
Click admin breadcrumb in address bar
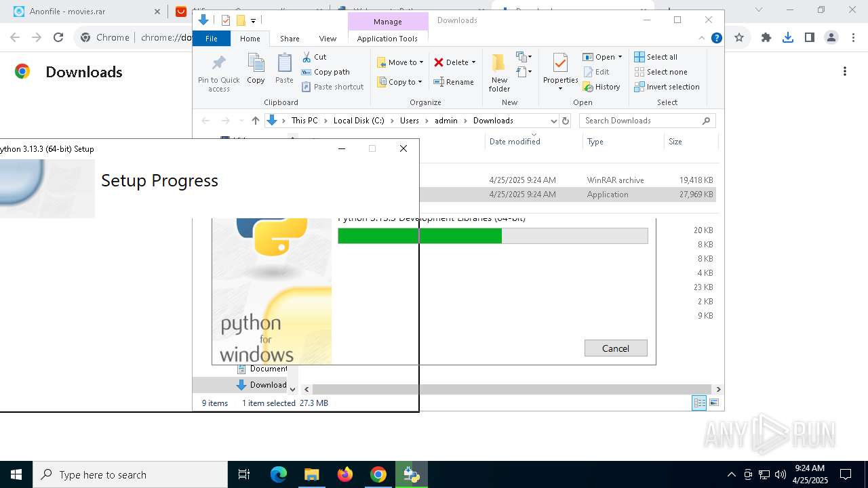[446, 121]
